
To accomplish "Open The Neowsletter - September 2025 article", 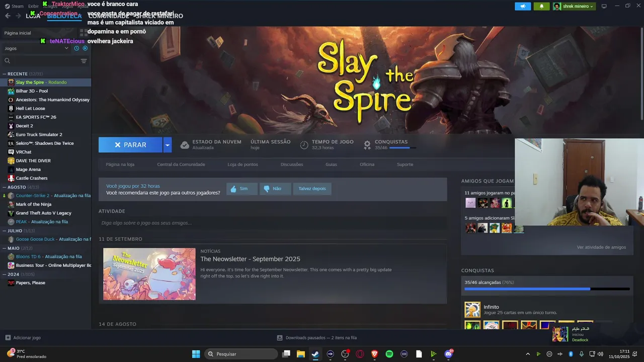I will [x=250, y=259].
